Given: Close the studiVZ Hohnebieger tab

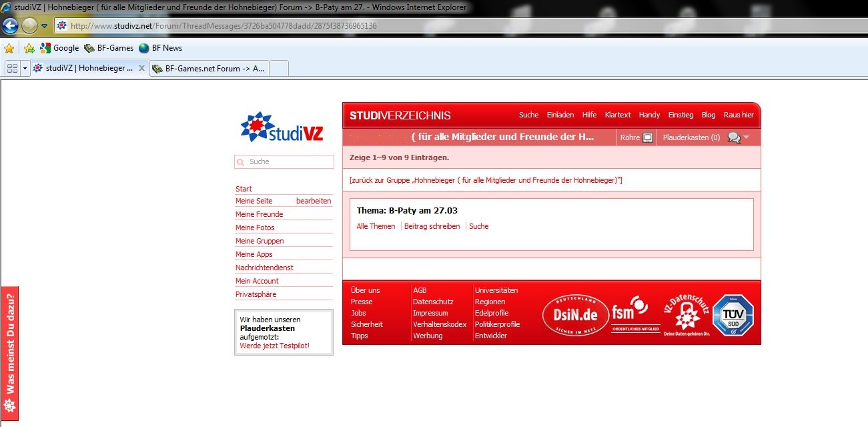Looking at the screenshot, I should pyautogui.click(x=141, y=68).
